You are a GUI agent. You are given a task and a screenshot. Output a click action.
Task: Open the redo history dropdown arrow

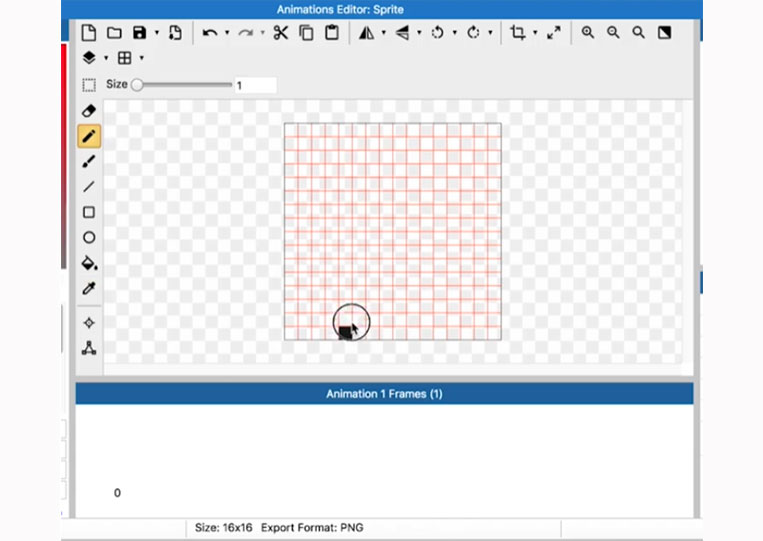coord(262,33)
